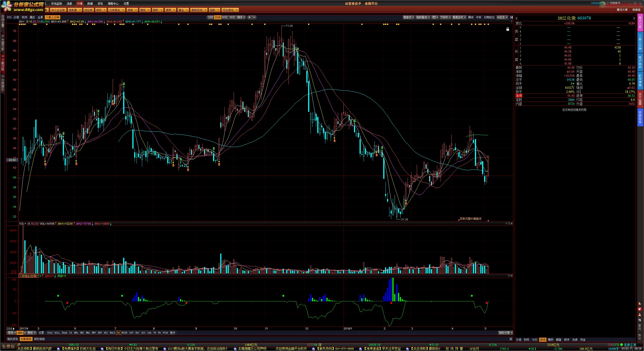Close the 大盘分析 side tab
The height and width of the screenshot is (351, 644).
click(x=3, y=36)
